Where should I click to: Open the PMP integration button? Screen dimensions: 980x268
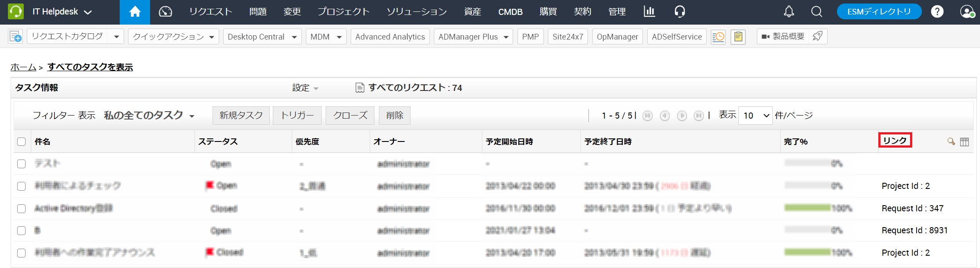tap(530, 37)
